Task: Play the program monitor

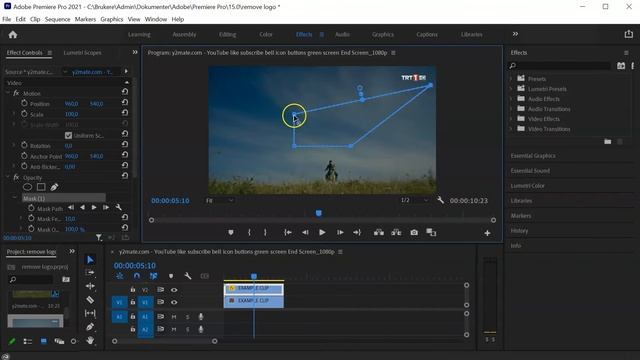Action: pos(322,232)
